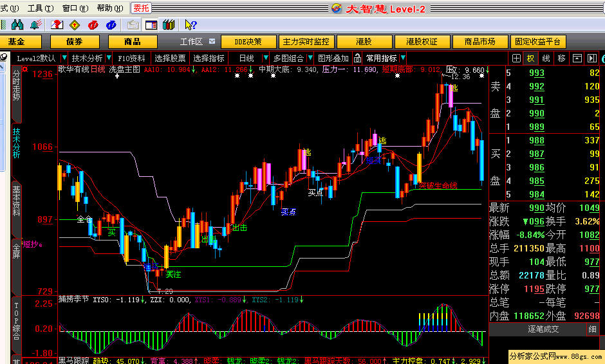
Task: Open the 帮助(H) menu
Action: tap(110, 8)
